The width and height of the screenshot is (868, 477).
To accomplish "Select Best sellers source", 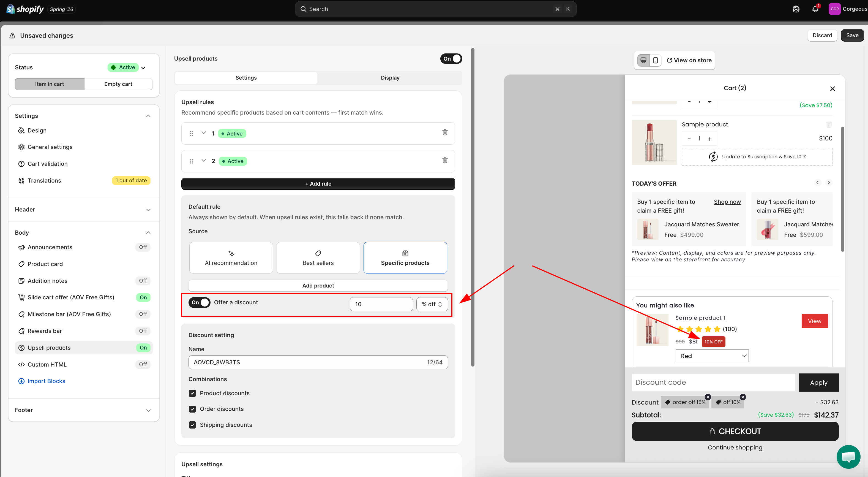I will pyautogui.click(x=318, y=258).
